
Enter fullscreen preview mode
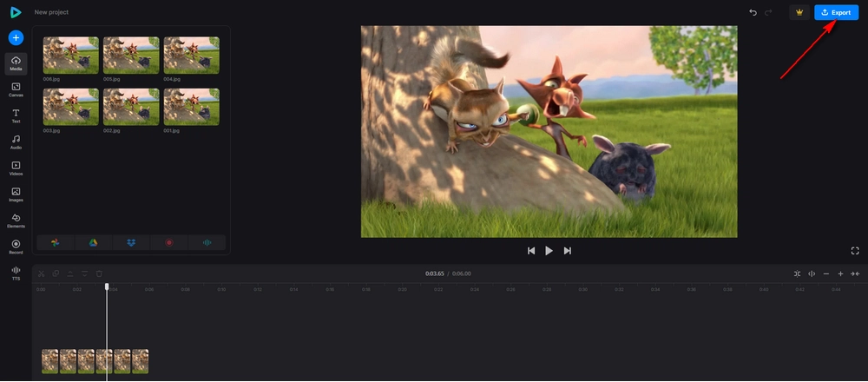[855, 251]
